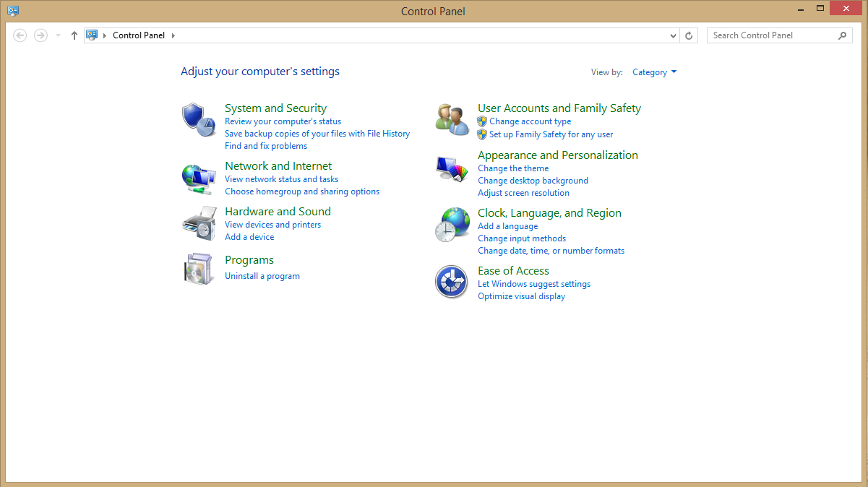Click Find and fix problems
The width and height of the screenshot is (868, 487).
pyautogui.click(x=266, y=146)
